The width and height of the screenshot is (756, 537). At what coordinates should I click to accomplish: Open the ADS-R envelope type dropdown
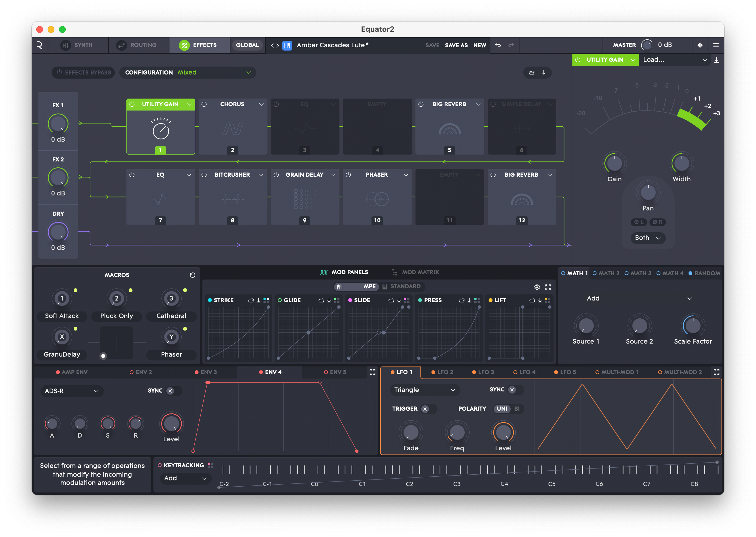click(72, 391)
